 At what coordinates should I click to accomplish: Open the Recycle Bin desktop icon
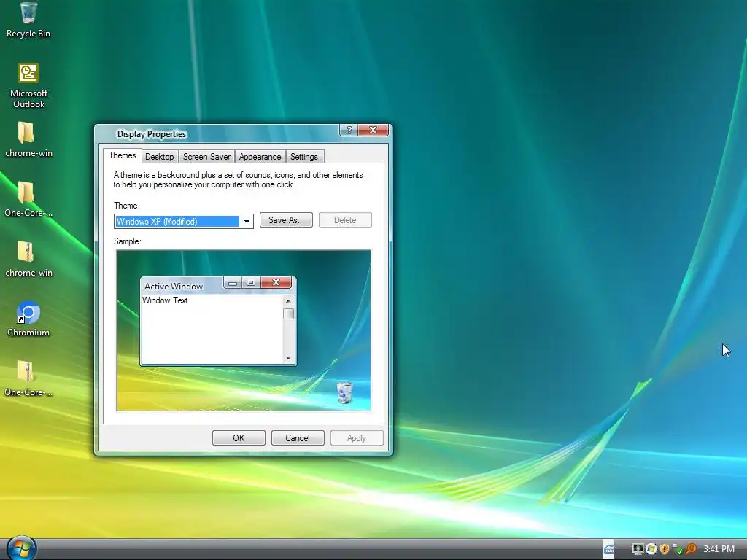tap(28, 20)
